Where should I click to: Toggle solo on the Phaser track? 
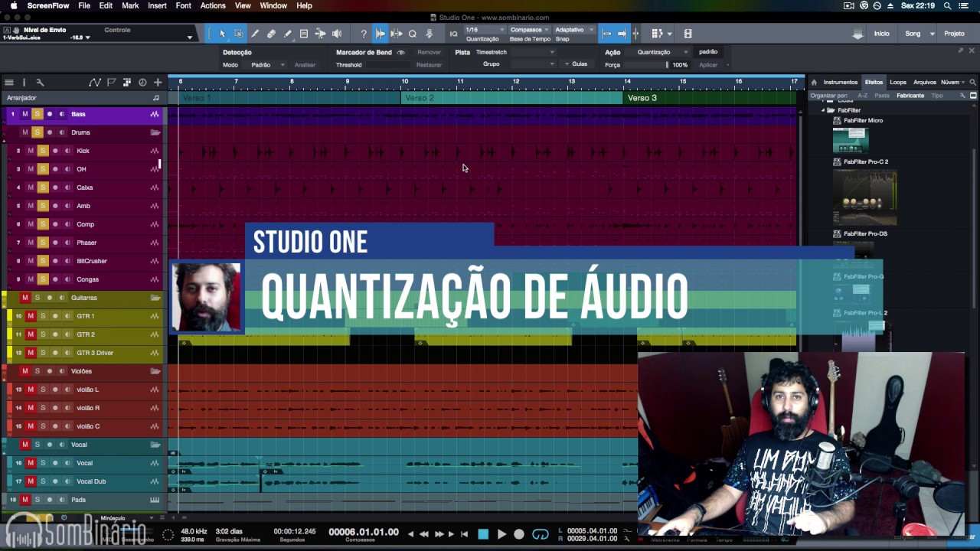pyautogui.click(x=43, y=243)
